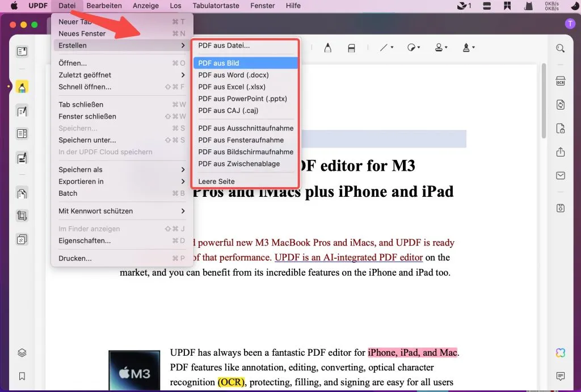Click the compress PDF icon in right sidebar
Image resolution: width=581 pixels, height=392 pixels.
click(x=561, y=208)
